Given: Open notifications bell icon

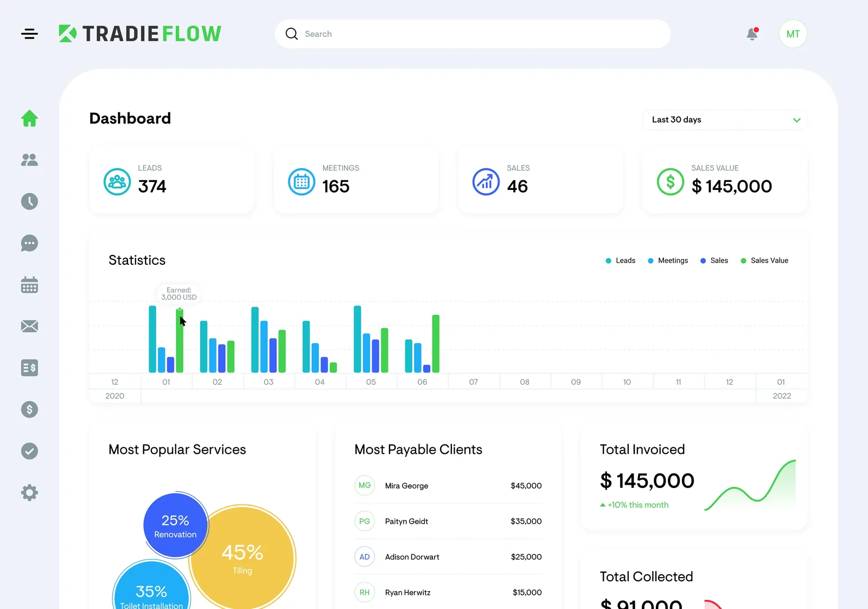Looking at the screenshot, I should (752, 34).
